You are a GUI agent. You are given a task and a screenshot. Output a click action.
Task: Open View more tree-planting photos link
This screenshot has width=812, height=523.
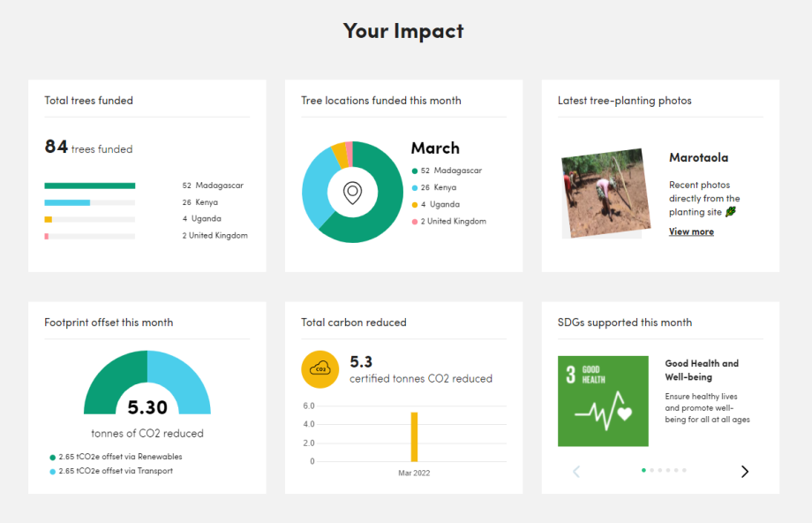pos(691,231)
